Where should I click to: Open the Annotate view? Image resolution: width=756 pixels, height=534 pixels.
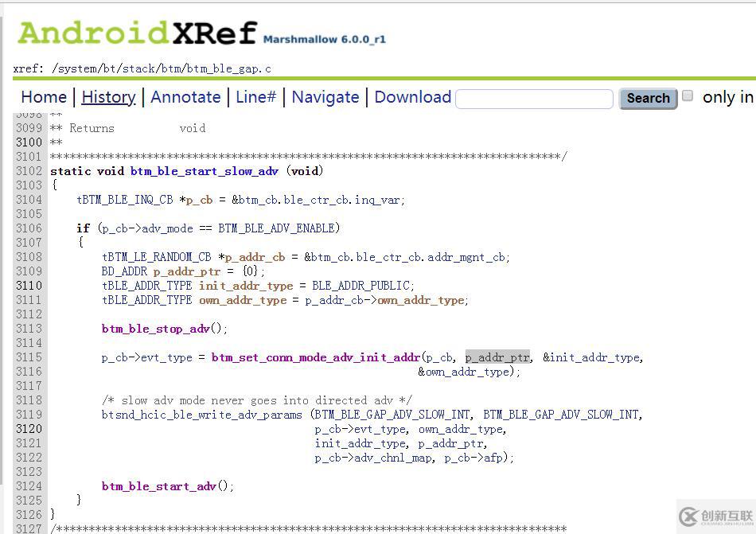click(185, 97)
